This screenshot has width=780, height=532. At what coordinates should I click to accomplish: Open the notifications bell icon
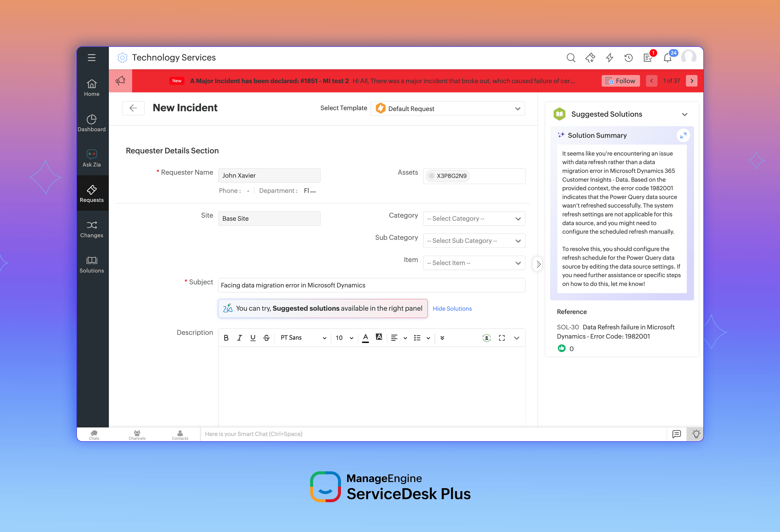pos(667,58)
